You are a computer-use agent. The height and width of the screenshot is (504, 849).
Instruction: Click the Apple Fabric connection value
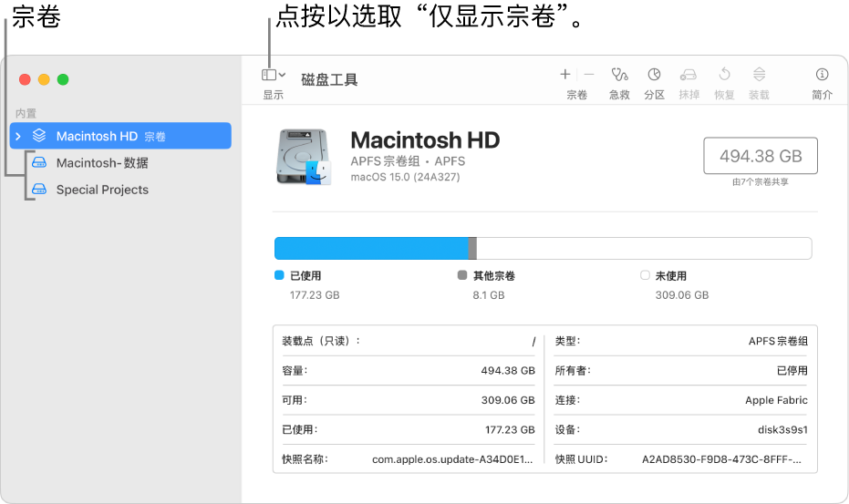pos(776,400)
